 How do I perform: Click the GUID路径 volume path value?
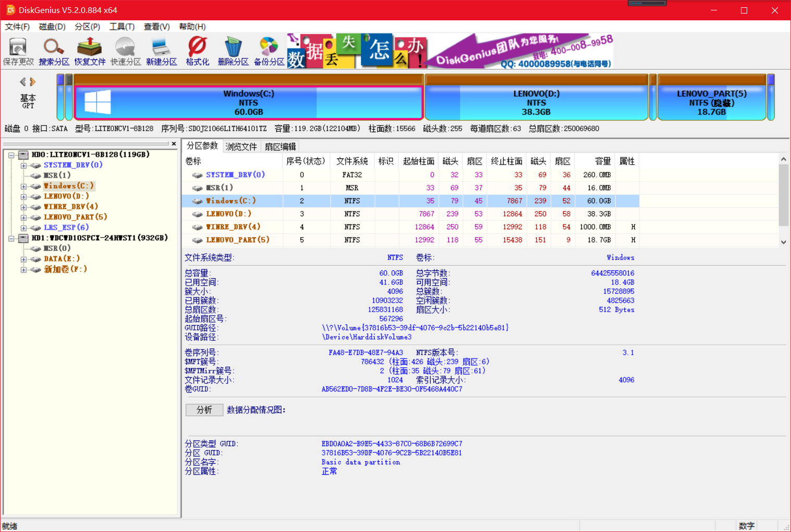[415, 328]
